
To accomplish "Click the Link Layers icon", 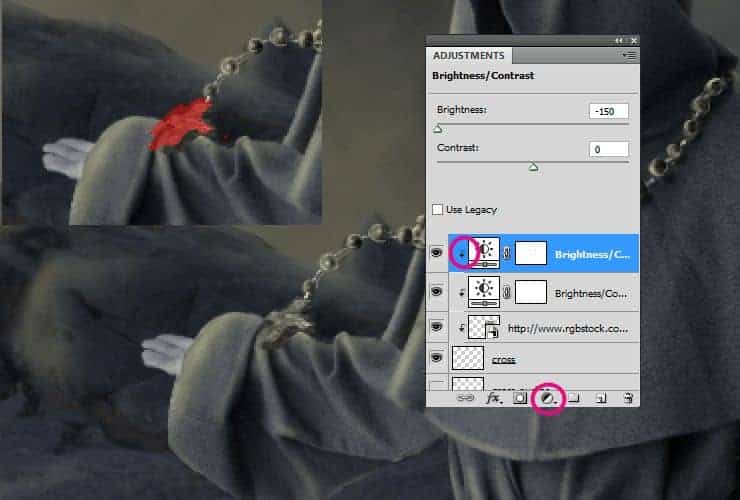I will 465,398.
